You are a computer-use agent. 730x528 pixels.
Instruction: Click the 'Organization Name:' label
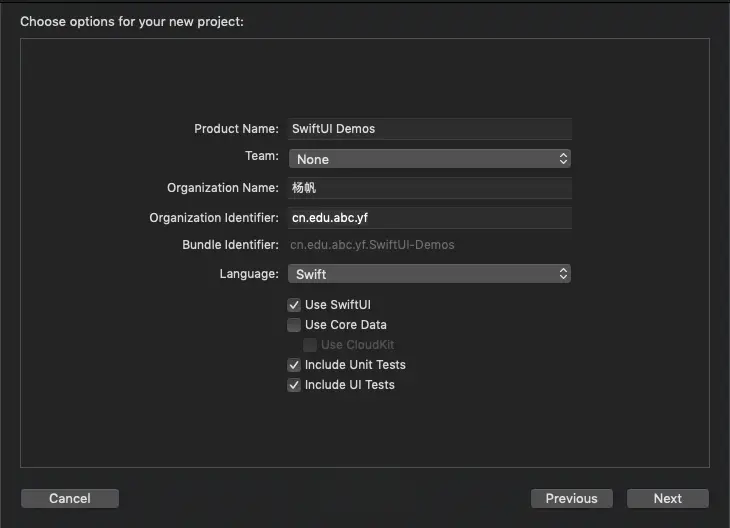coord(223,188)
